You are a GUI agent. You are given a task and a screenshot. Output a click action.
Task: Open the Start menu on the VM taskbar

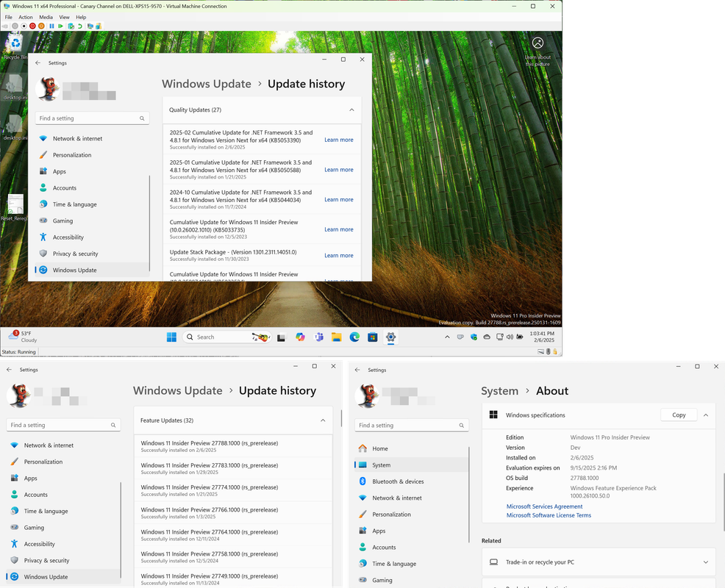click(171, 337)
